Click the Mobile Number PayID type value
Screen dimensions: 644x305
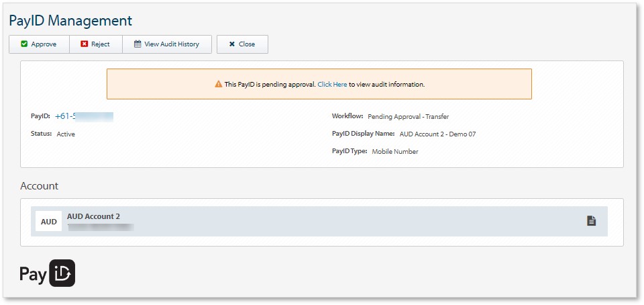[x=394, y=152]
